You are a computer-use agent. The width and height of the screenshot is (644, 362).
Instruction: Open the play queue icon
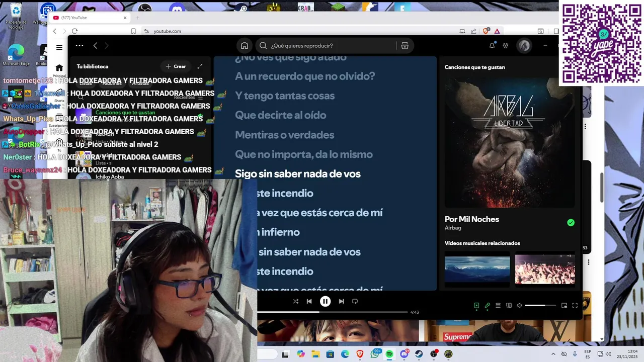point(498,305)
